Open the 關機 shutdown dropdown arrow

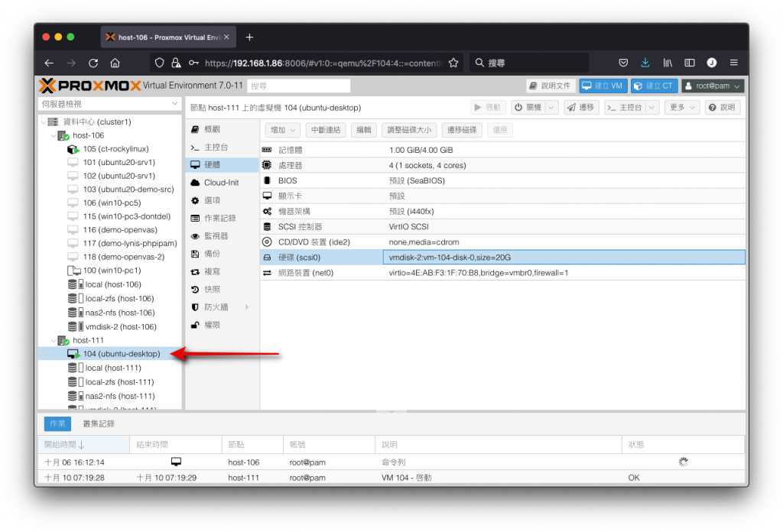click(551, 107)
